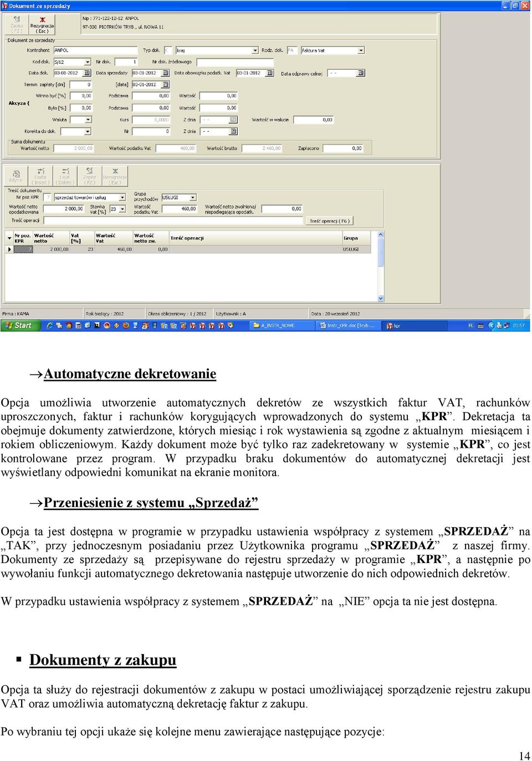This screenshot has width=532, height=761.
Task: Open the calendar for Data obowiązku podatk. Vat
Action: click(270, 73)
